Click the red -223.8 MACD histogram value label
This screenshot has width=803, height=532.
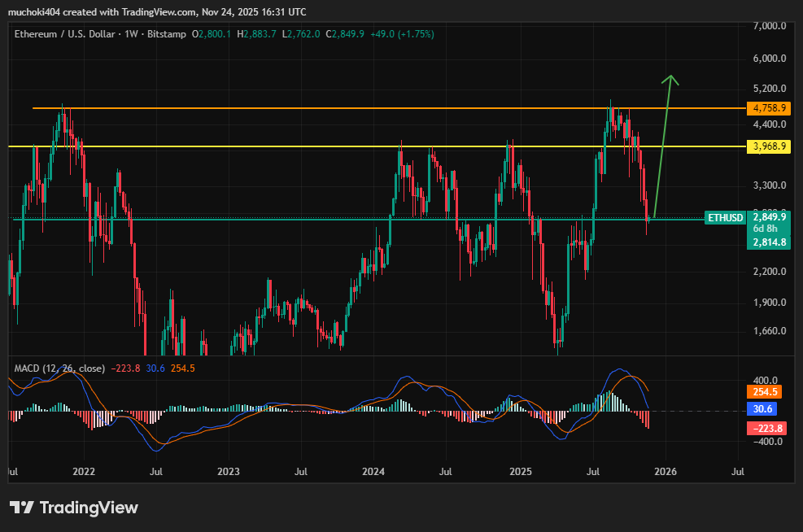766,427
